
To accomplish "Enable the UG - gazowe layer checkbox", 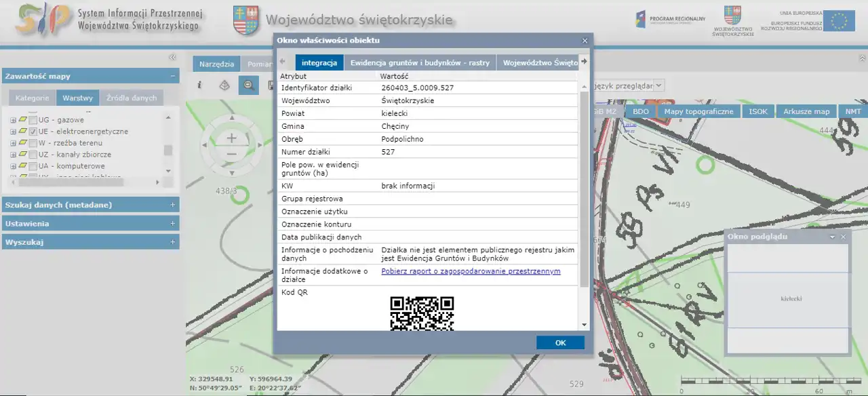I will pyautogui.click(x=33, y=120).
